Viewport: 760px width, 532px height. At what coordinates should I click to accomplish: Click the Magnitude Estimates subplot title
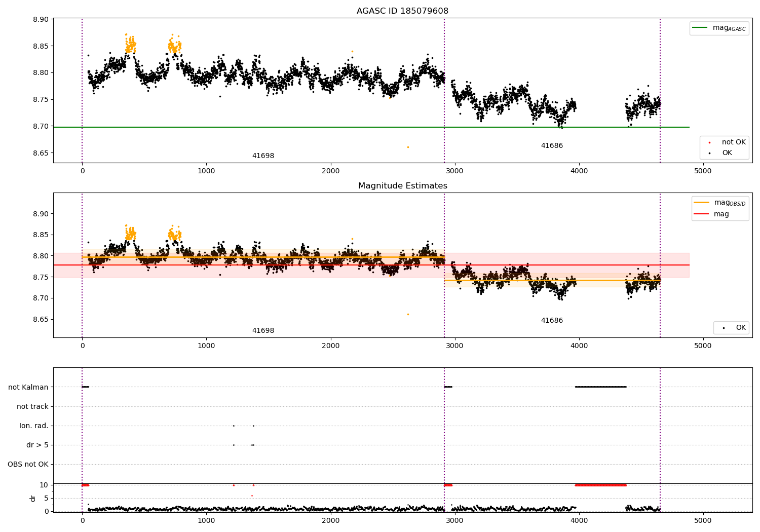(402, 186)
